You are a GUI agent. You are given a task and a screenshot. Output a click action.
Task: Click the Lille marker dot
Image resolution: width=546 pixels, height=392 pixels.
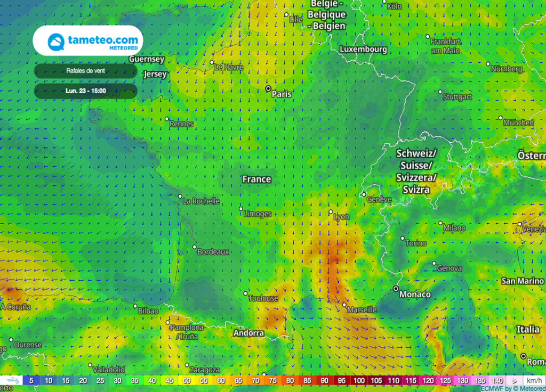(x=286, y=14)
